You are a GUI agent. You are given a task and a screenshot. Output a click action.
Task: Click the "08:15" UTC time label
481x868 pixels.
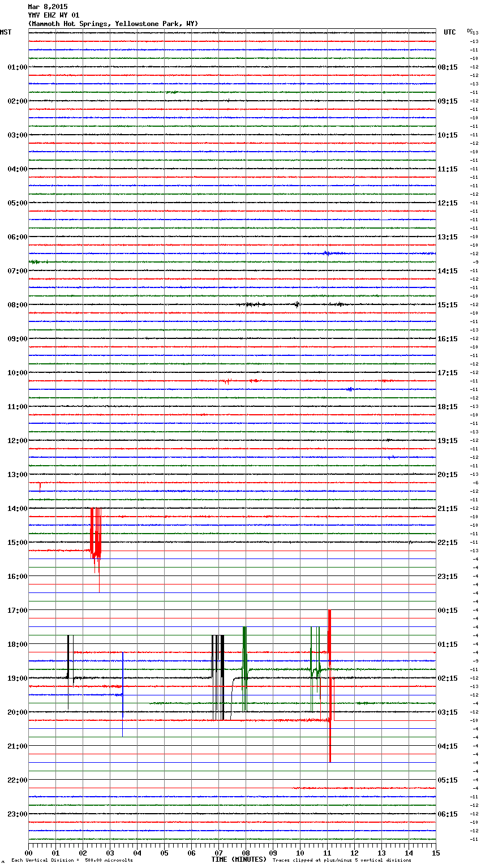pos(447,67)
